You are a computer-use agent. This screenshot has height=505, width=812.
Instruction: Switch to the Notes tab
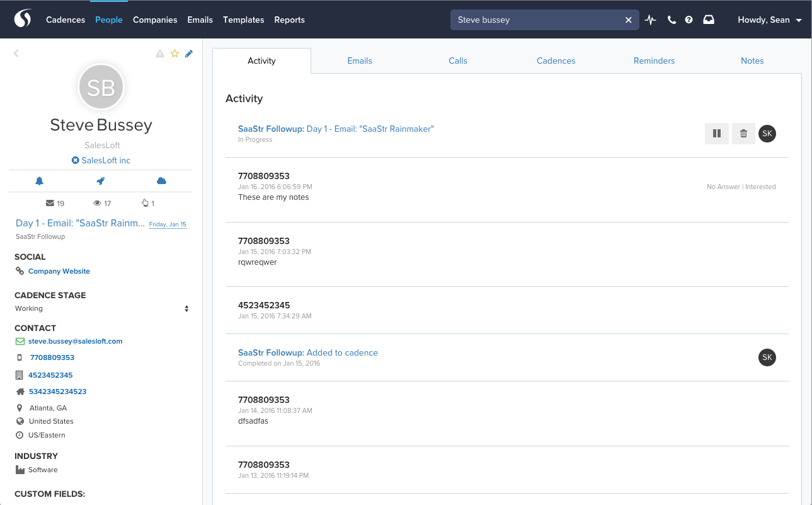coord(752,61)
